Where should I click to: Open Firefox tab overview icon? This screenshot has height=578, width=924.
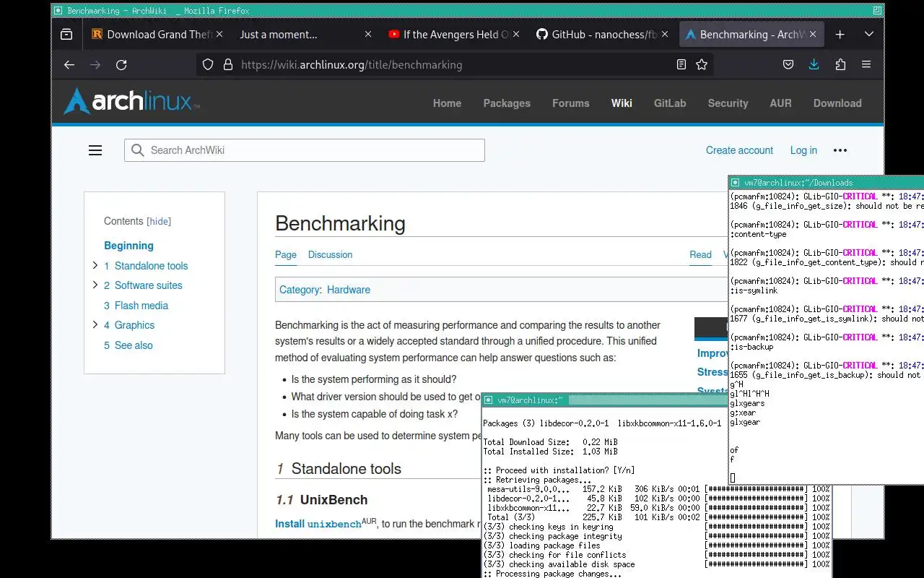pyautogui.click(x=66, y=34)
